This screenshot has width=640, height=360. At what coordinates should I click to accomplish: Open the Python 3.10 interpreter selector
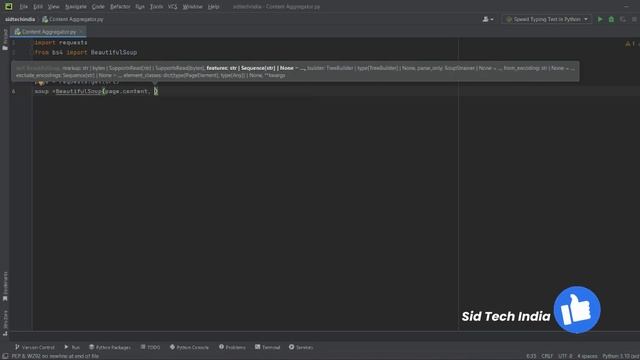coord(621,356)
